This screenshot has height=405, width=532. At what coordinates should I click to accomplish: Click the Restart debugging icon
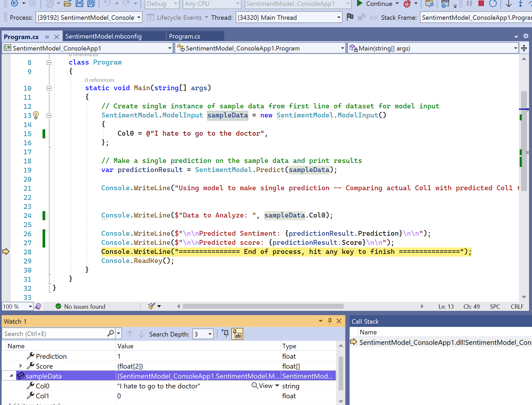pos(493,3)
